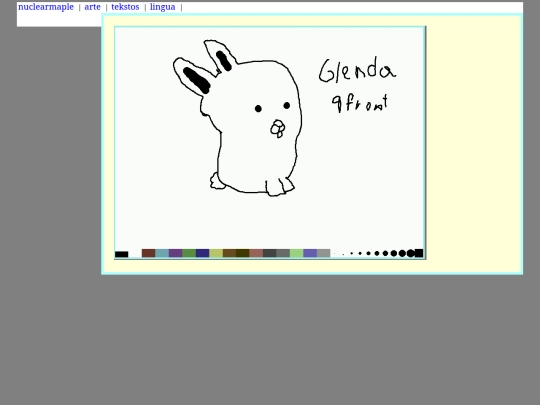Viewport: 540px width, 405px height.
Task: Pick the light gray color swatch
Action: point(323,253)
